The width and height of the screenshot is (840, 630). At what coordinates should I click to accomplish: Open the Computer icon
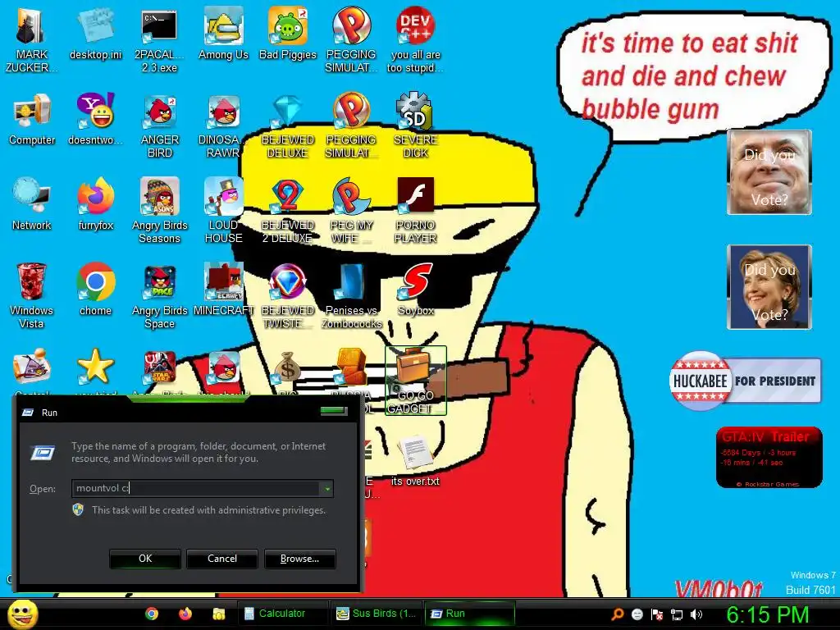pos(32,119)
